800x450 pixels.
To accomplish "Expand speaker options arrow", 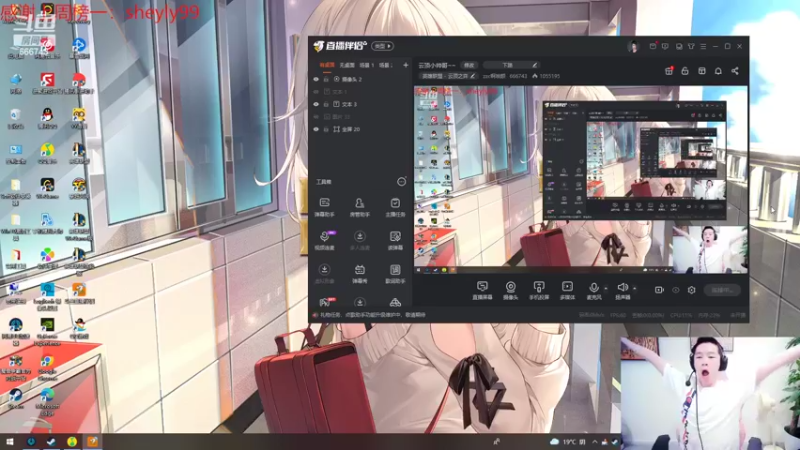I will tap(634, 288).
